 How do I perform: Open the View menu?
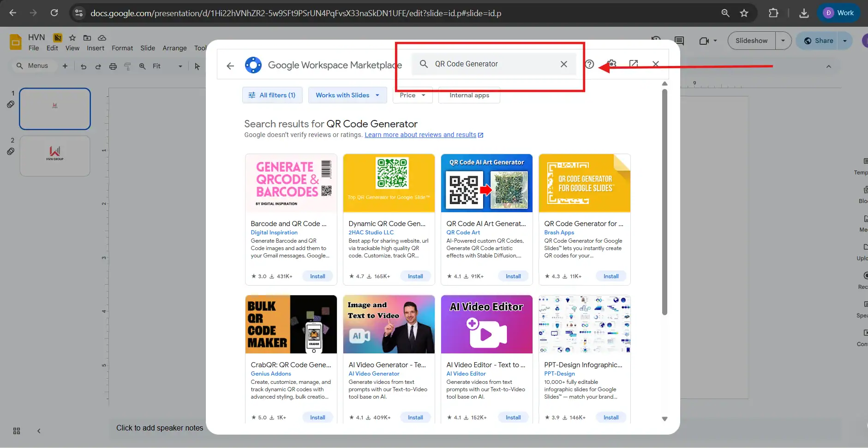coord(72,48)
